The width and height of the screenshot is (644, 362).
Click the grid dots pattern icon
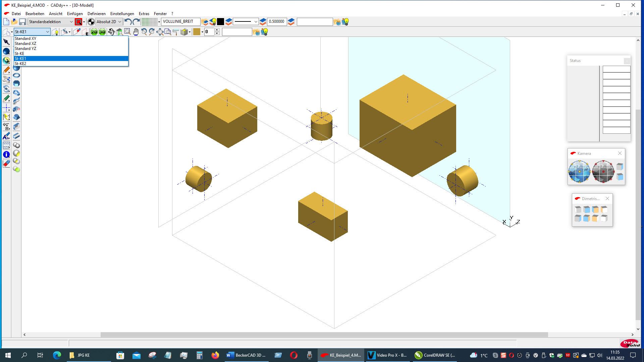[149, 22]
